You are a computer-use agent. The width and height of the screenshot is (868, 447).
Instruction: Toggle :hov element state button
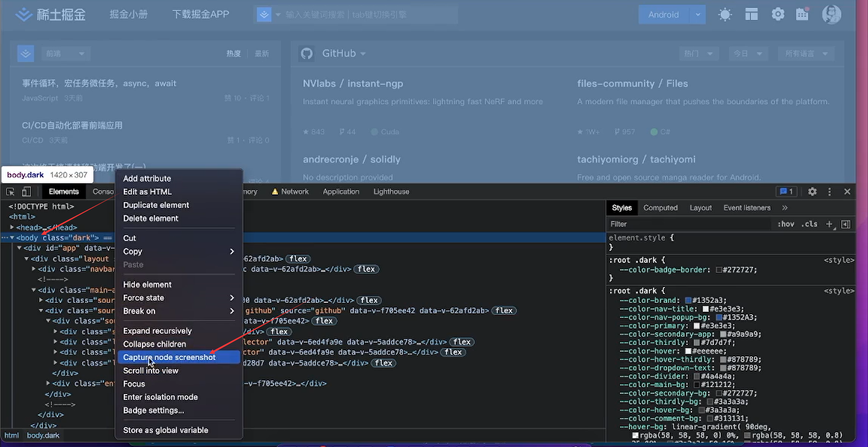pos(786,224)
